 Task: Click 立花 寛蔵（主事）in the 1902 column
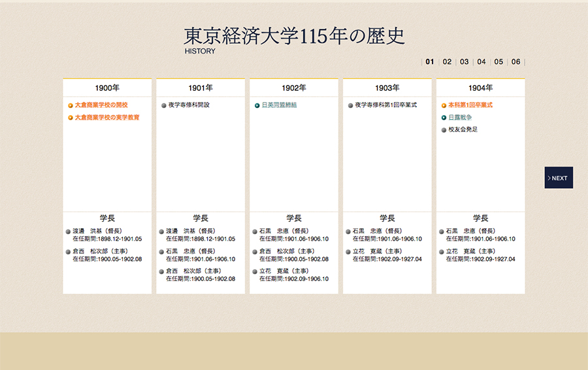[284, 271]
